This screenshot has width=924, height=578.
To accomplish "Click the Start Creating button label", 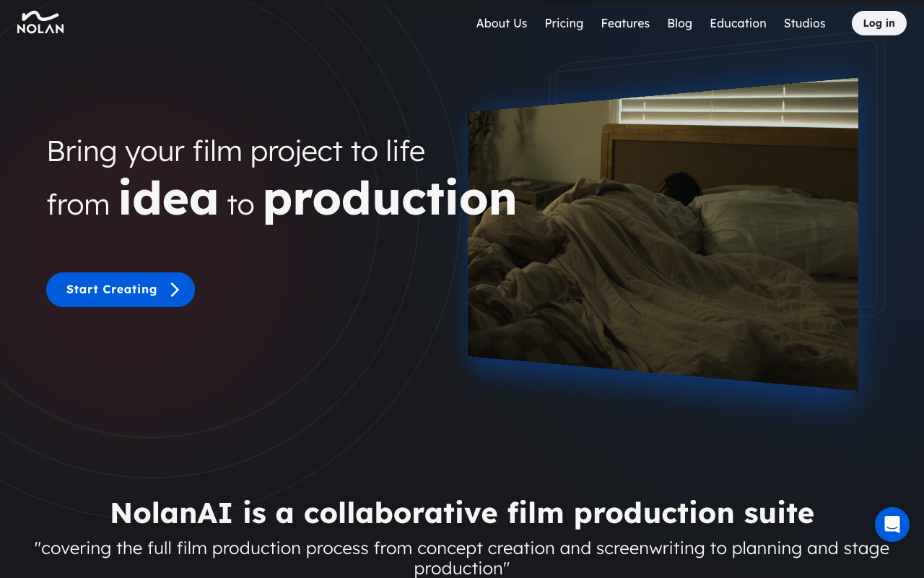I will tap(112, 290).
